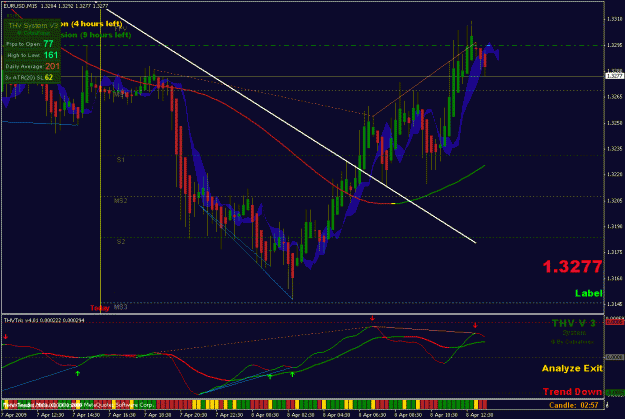Click the red down arrow at Trix left edge

(6, 337)
